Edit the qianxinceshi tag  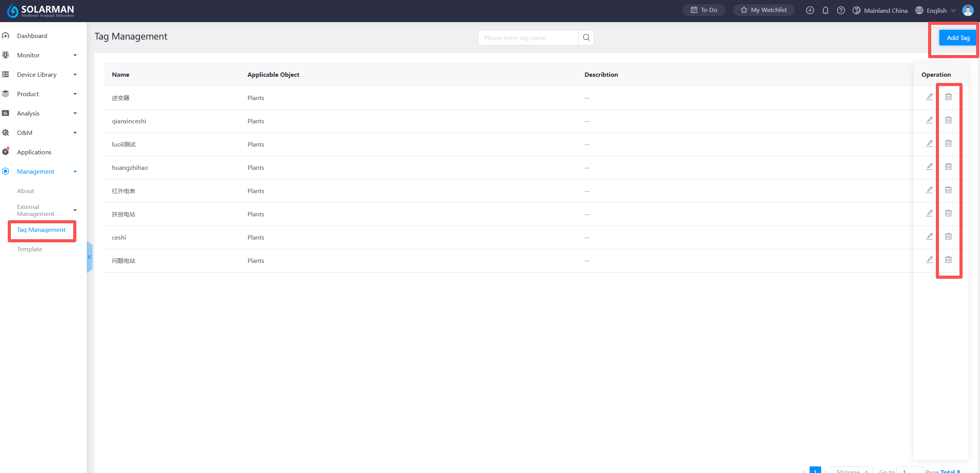pos(929,120)
